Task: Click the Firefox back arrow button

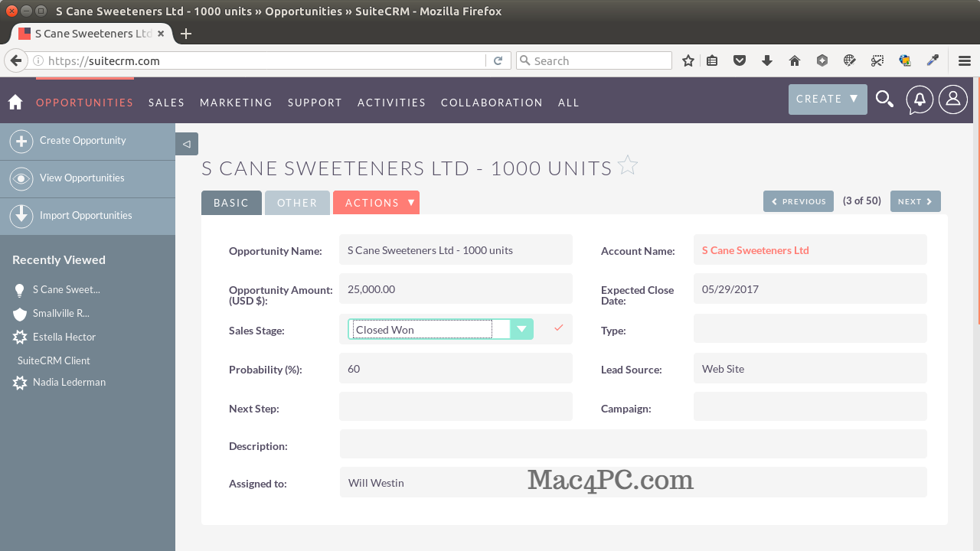Action: point(16,60)
